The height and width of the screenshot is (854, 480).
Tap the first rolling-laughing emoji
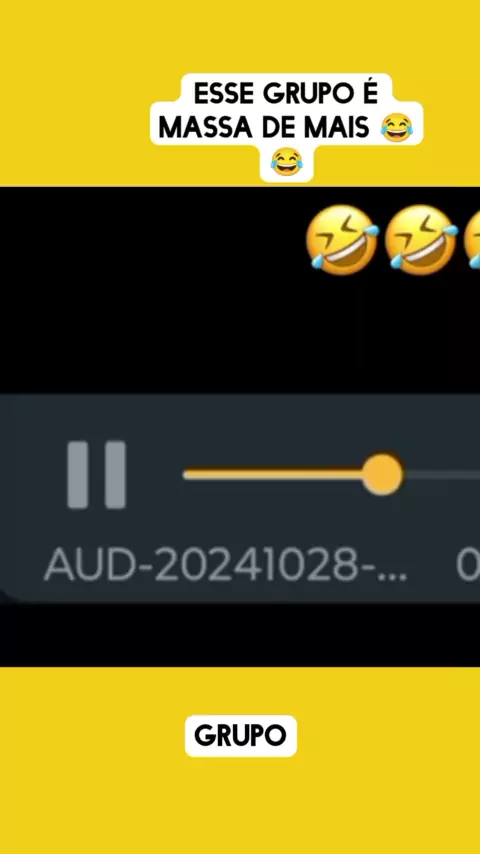click(342, 240)
